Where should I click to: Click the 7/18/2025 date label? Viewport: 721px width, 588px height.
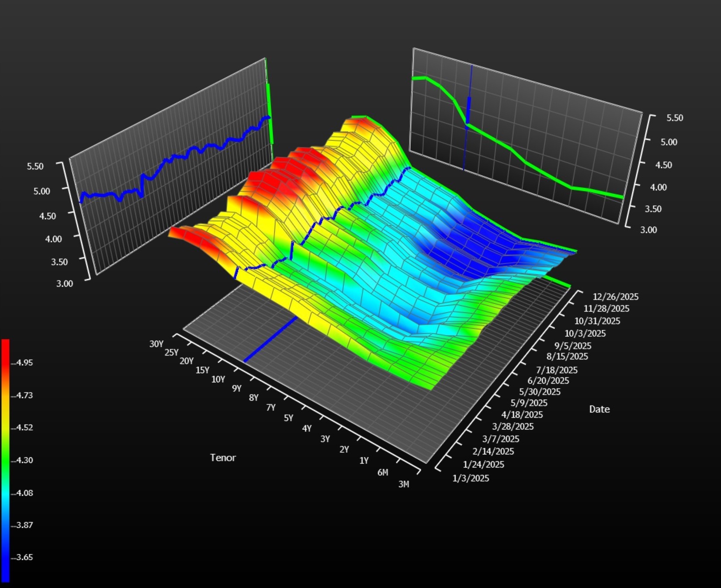557,370
